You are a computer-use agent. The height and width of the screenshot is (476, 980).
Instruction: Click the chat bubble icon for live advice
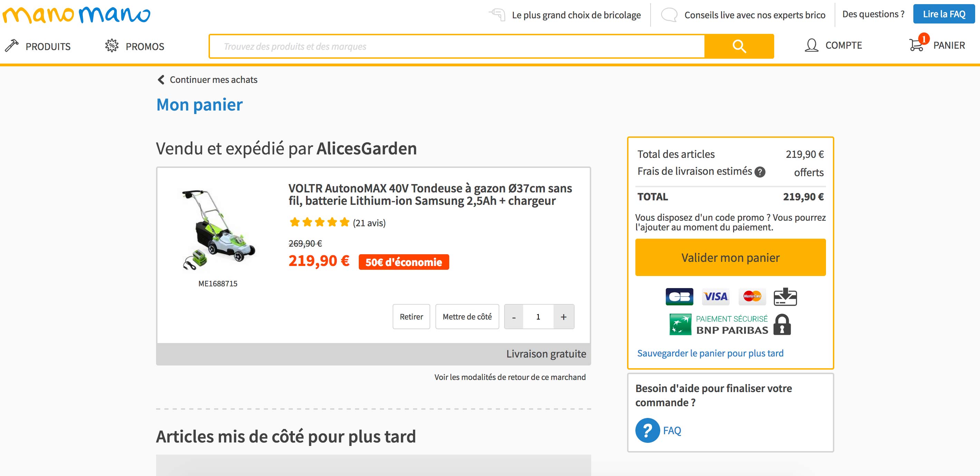tap(669, 15)
